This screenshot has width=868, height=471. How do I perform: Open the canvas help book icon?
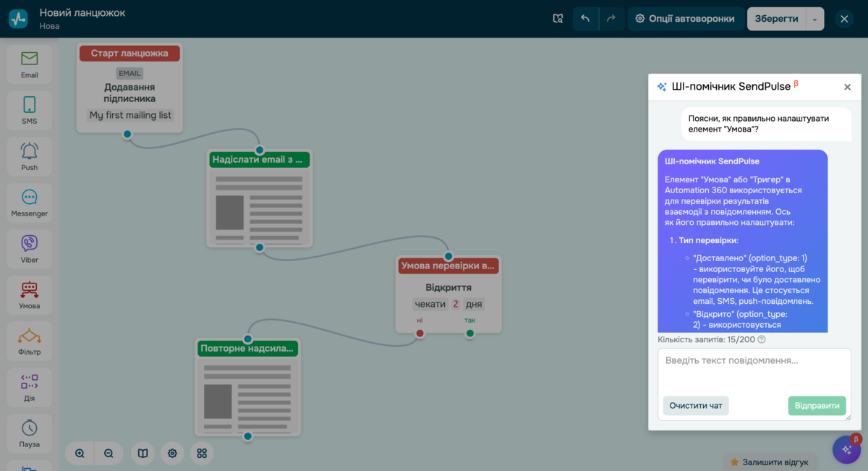coord(143,454)
